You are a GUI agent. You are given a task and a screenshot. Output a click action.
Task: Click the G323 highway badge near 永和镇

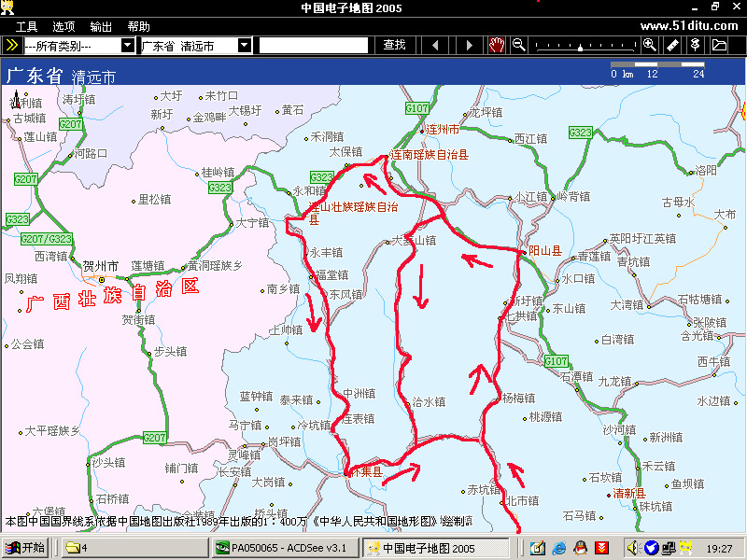coord(321,177)
